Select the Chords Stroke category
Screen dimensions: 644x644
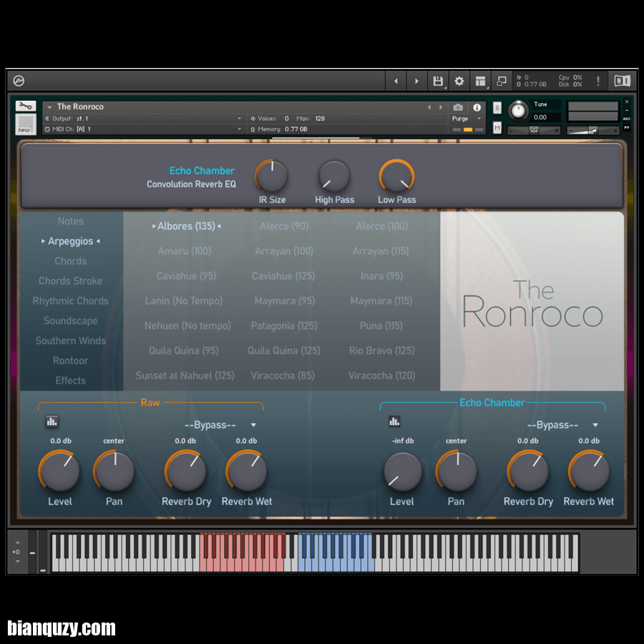click(71, 281)
